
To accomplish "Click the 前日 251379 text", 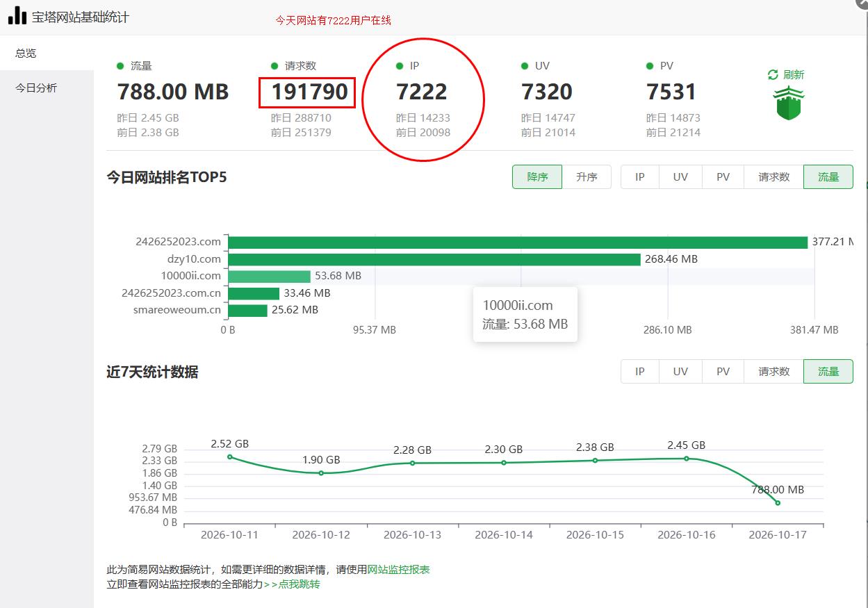I will 301,133.
